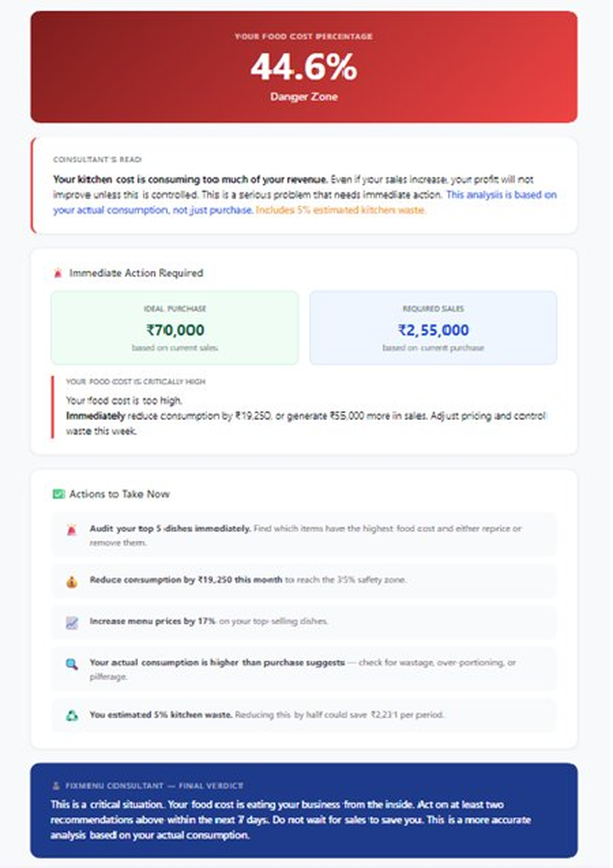Open the Audit your top 5 dishes action

[x=304, y=535]
